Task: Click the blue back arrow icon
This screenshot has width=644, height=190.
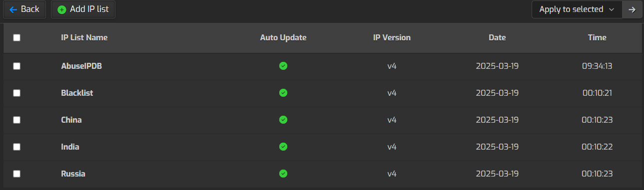Action: point(13,9)
